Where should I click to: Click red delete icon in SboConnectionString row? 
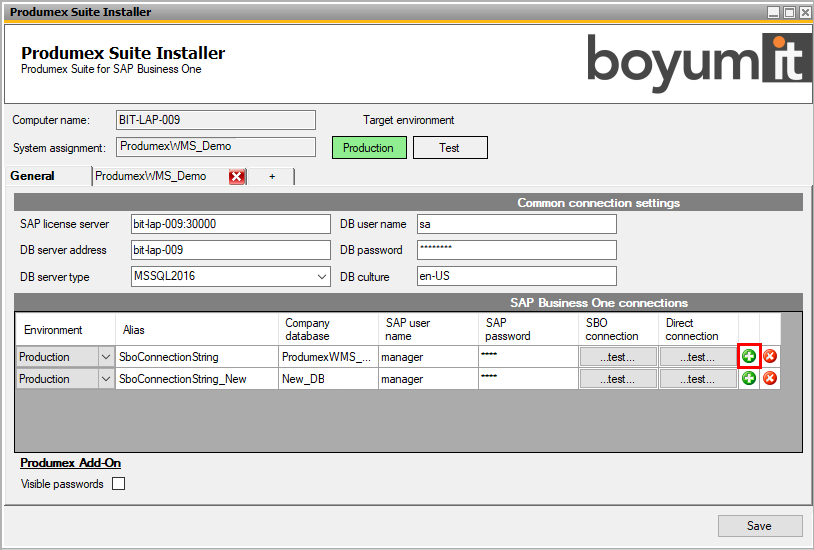point(770,356)
